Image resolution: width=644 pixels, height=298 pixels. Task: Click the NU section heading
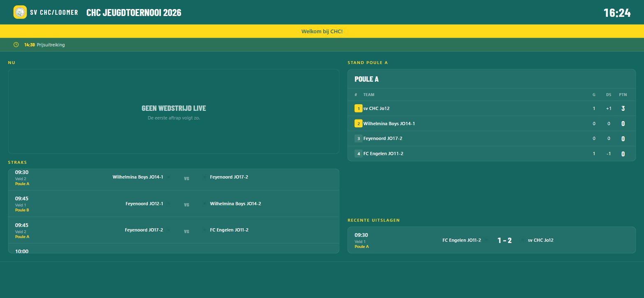pyautogui.click(x=11, y=62)
